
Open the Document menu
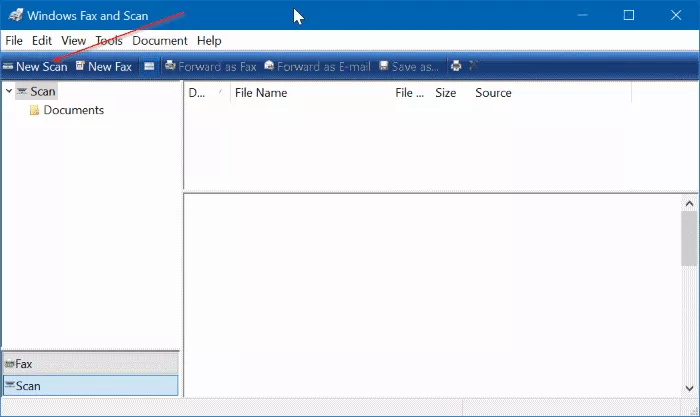click(x=160, y=41)
